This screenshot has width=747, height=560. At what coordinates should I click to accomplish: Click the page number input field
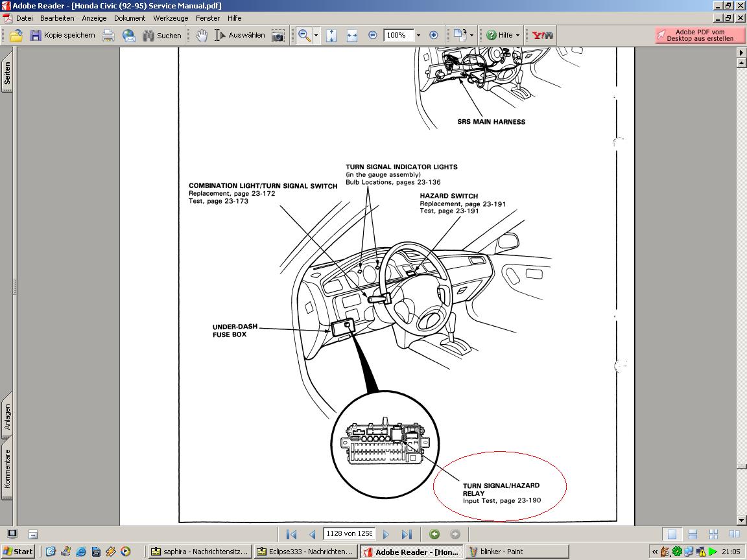coord(349,534)
